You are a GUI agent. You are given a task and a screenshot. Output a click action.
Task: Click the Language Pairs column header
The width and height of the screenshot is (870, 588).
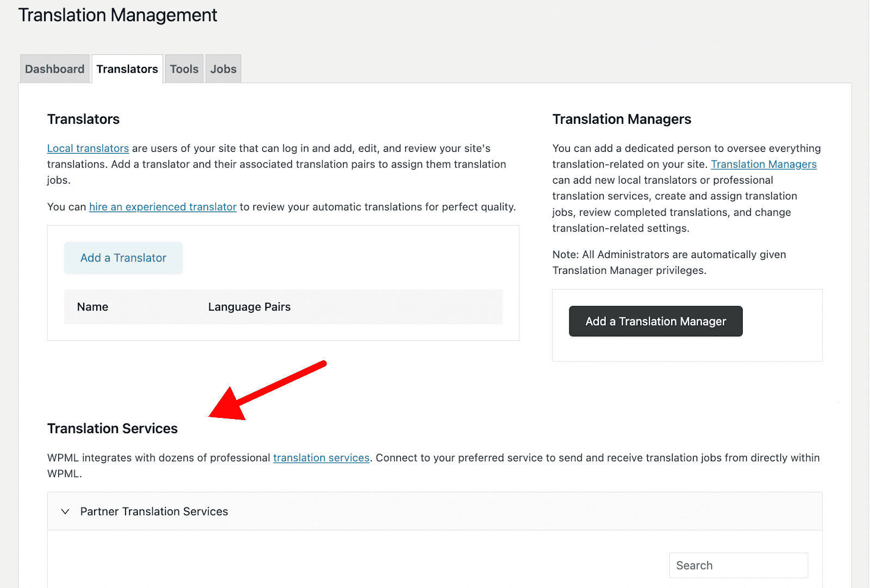point(249,306)
